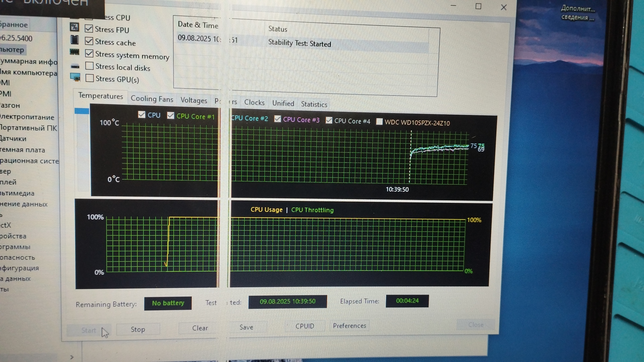Switch to the Voltages tab
The height and width of the screenshot is (362, 644).
click(194, 100)
